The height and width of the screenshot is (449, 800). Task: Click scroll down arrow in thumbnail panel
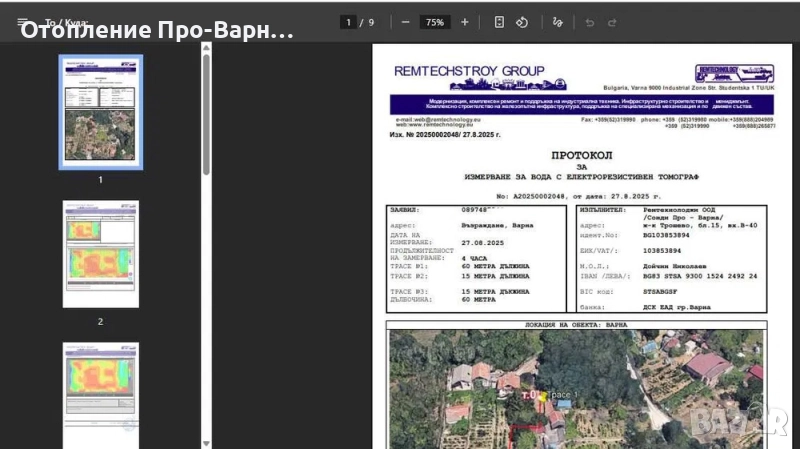point(206,443)
